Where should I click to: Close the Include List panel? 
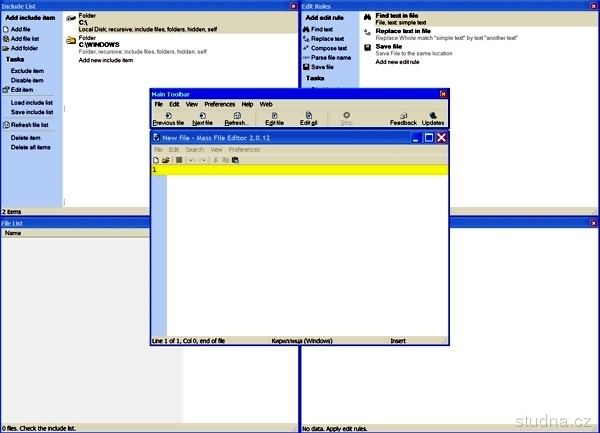click(x=293, y=6)
